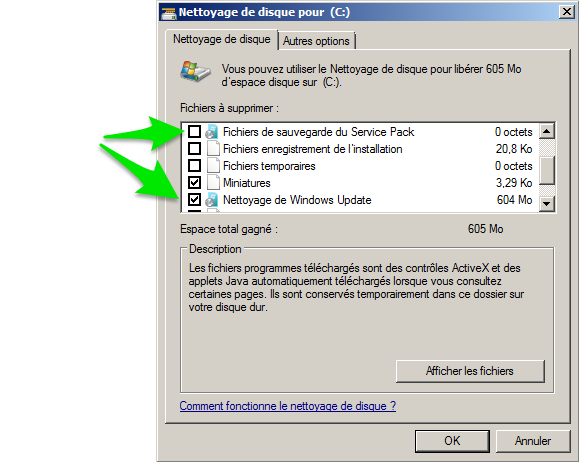This screenshot has width=579, height=462.
Task: Click the Afficher les fichiers button
Action: [x=470, y=371]
